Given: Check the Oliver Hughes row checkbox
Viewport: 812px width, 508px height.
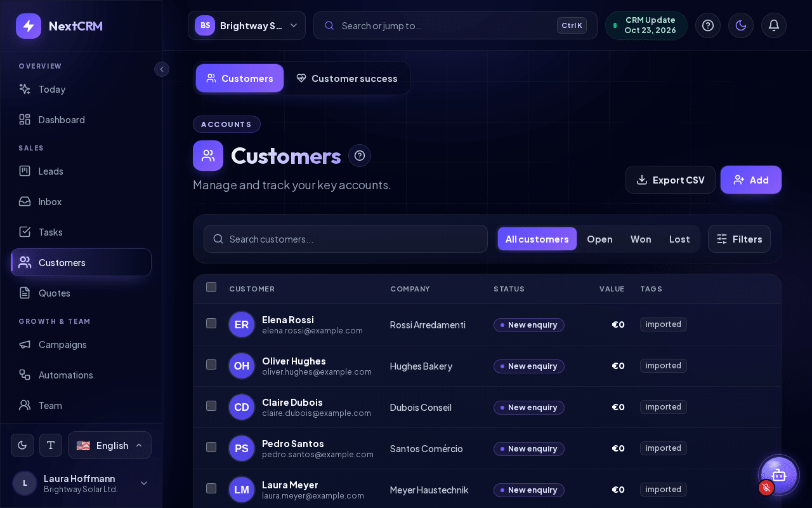Looking at the screenshot, I should coord(211,364).
